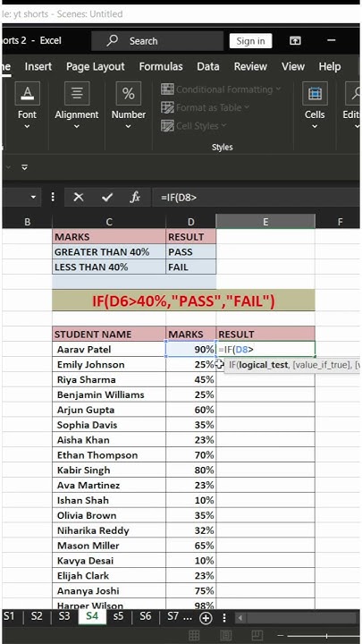Open the Alignment group icon

pos(77,93)
